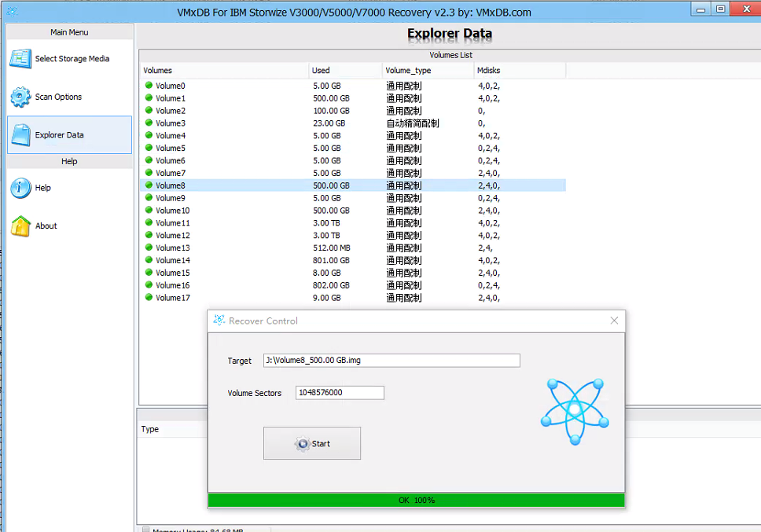This screenshot has height=532, width=761.
Task: Select Volume16 used size 802.00 GB
Action: (x=332, y=285)
